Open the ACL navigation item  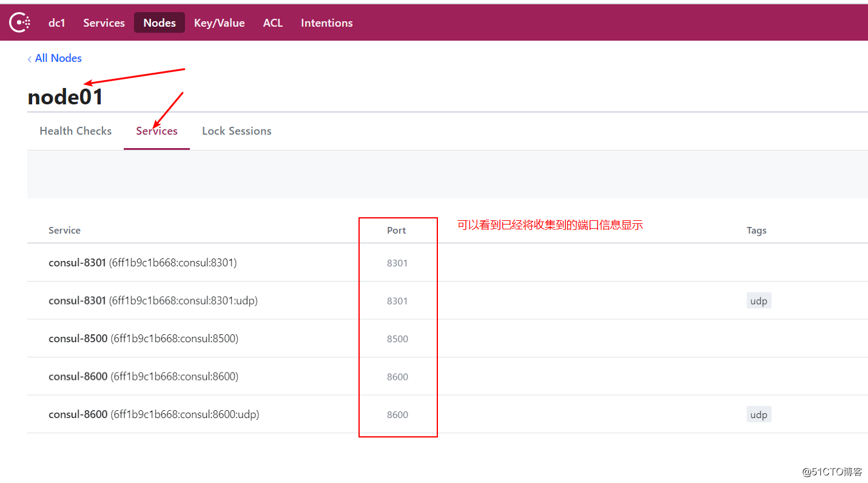click(272, 23)
